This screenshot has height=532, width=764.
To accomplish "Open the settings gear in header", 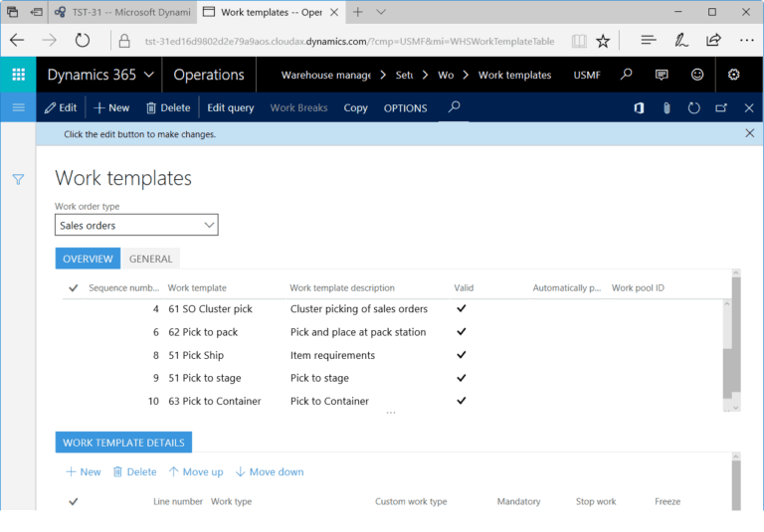I will click(733, 75).
